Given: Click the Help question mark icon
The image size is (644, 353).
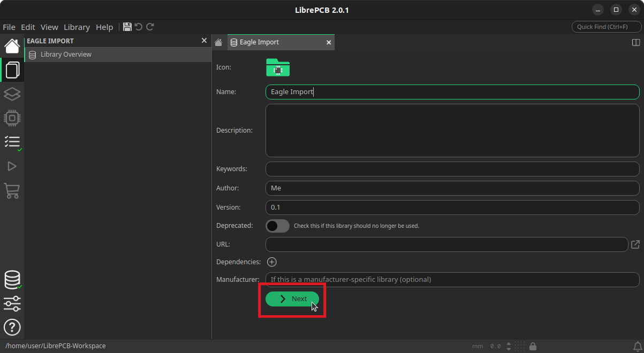Looking at the screenshot, I should point(12,327).
